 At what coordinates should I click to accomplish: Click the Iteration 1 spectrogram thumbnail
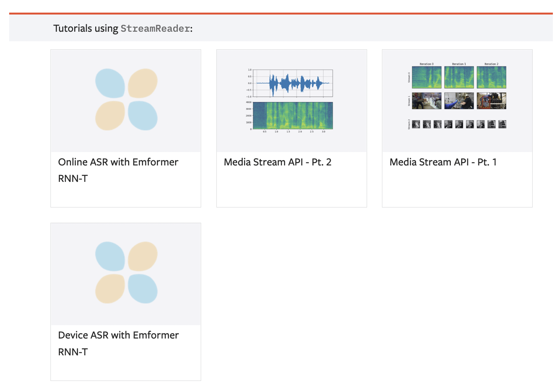point(459,77)
